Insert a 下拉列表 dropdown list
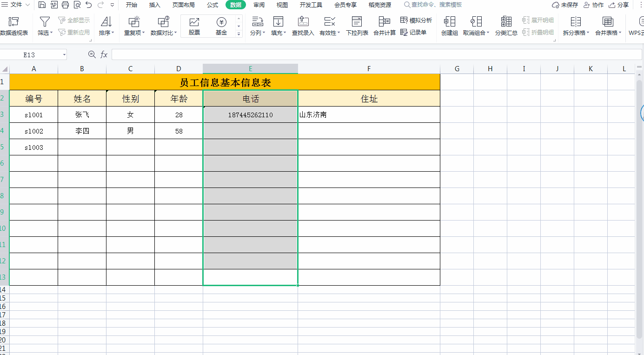 pos(357,27)
